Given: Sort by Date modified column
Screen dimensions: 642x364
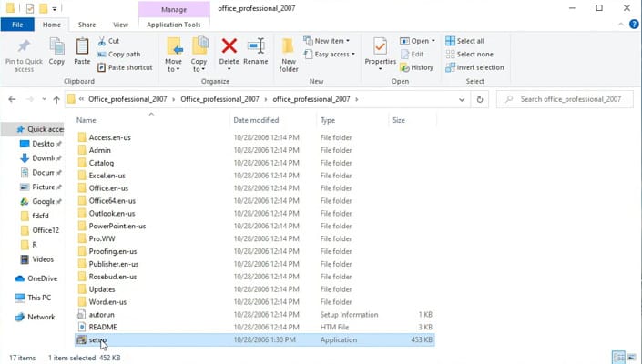Looking at the screenshot, I should [x=273, y=120].
